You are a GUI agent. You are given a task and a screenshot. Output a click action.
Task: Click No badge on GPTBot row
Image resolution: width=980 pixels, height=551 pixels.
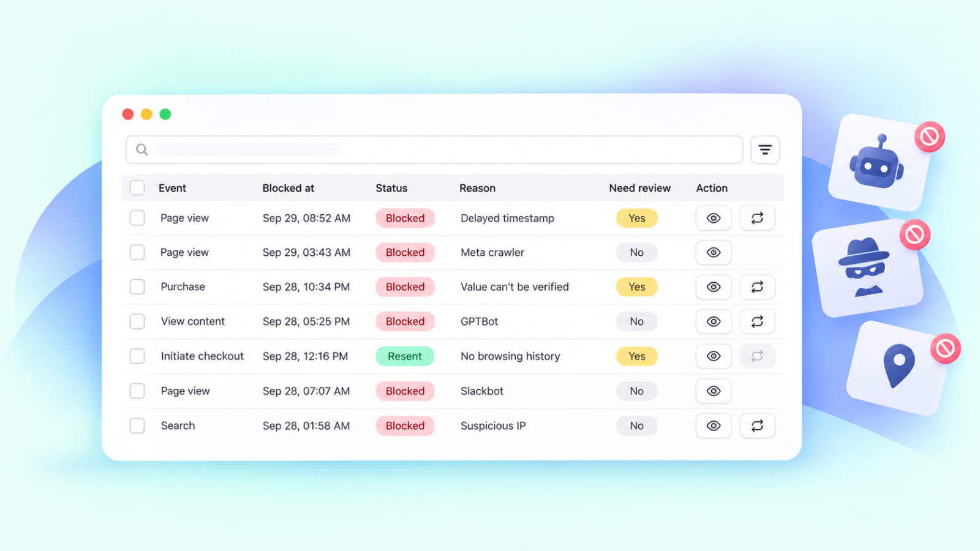point(637,321)
